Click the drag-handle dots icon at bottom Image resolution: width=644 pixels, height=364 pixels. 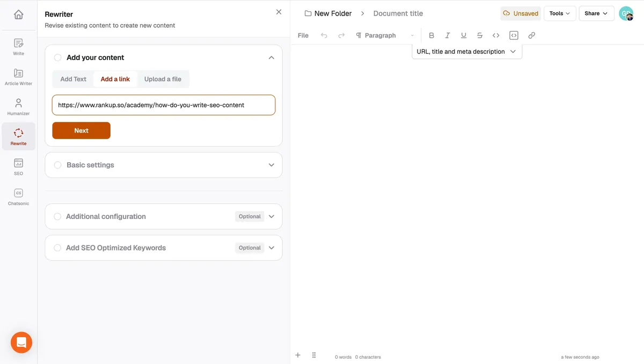pyautogui.click(x=314, y=355)
